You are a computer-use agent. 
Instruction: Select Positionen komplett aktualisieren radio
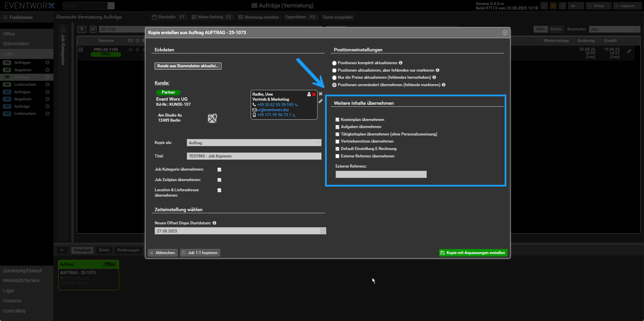pyautogui.click(x=334, y=63)
